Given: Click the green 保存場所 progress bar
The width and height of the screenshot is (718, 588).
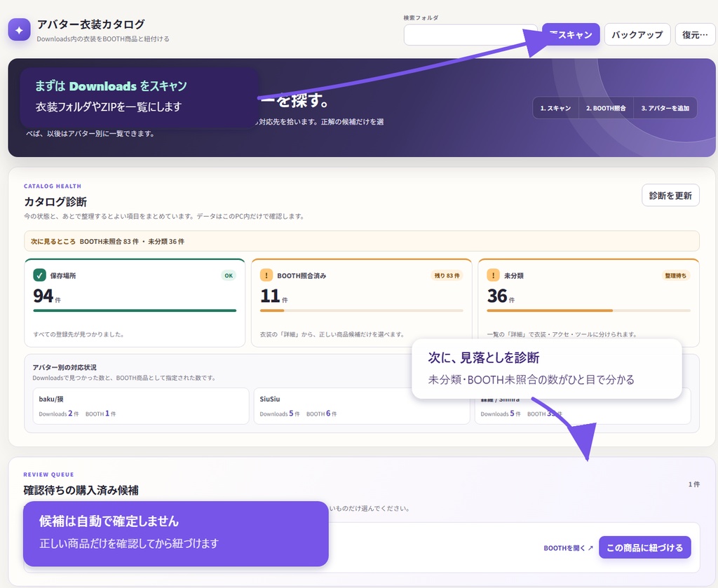Looking at the screenshot, I should [135, 310].
